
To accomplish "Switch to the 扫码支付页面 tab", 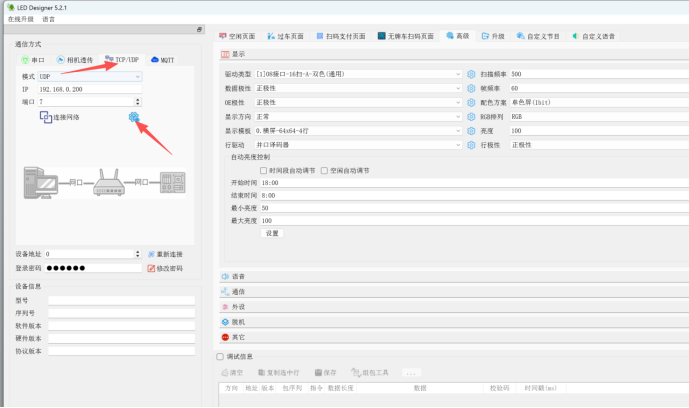I will click(x=341, y=36).
